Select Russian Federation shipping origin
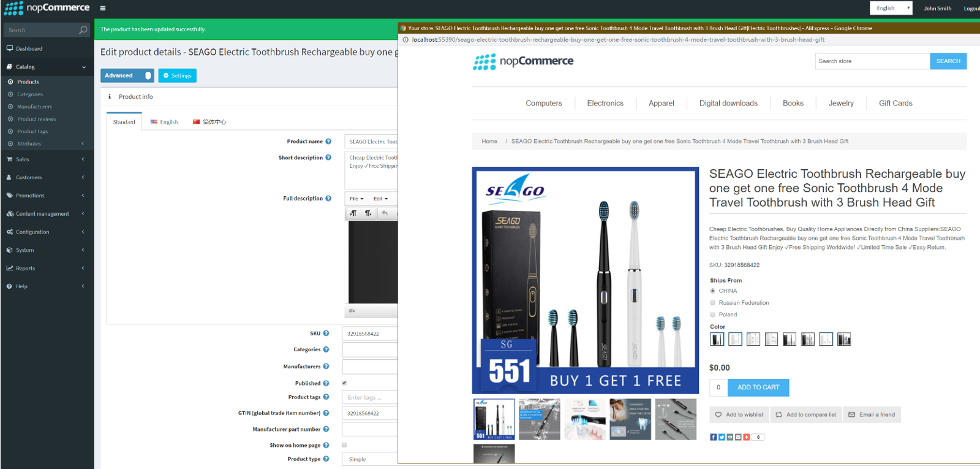 click(x=712, y=303)
